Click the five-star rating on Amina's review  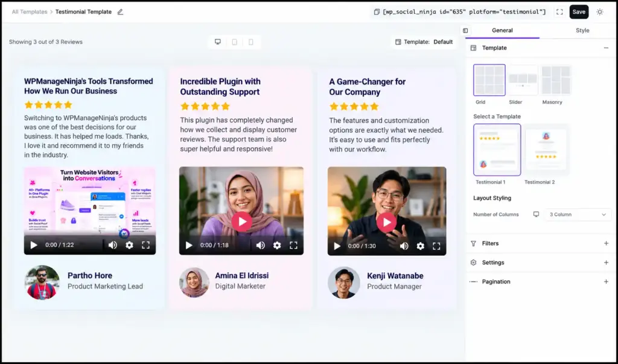pos(205,106)
